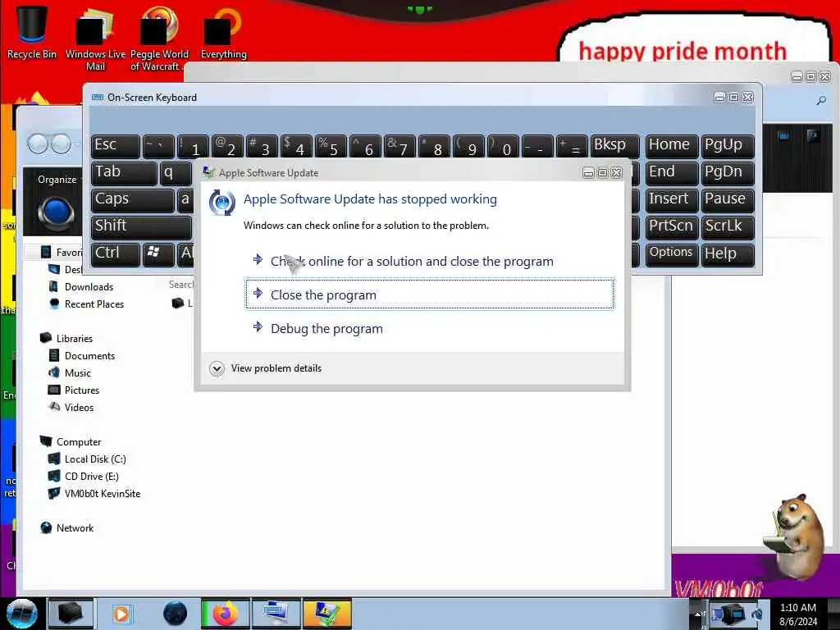The height and width of the screenshot is (630, 840).
Task: Open the On-Screen Keyboard taskbar icon
Action: click(276, 614)
